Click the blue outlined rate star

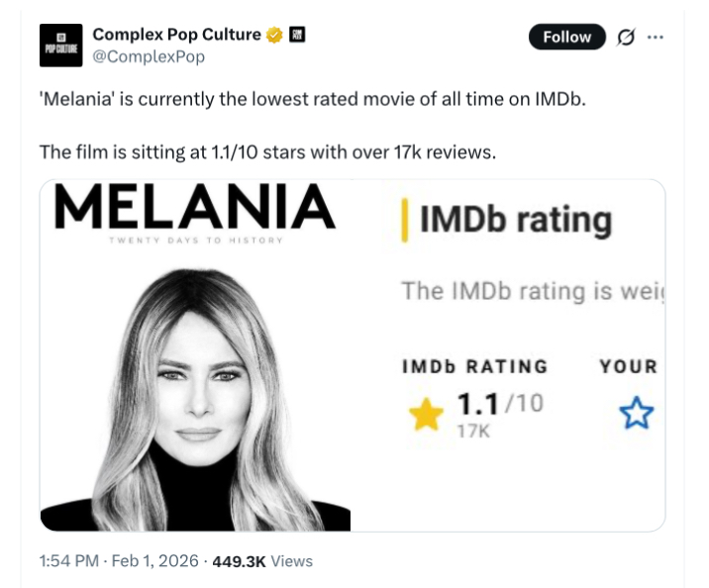(637, 414)
